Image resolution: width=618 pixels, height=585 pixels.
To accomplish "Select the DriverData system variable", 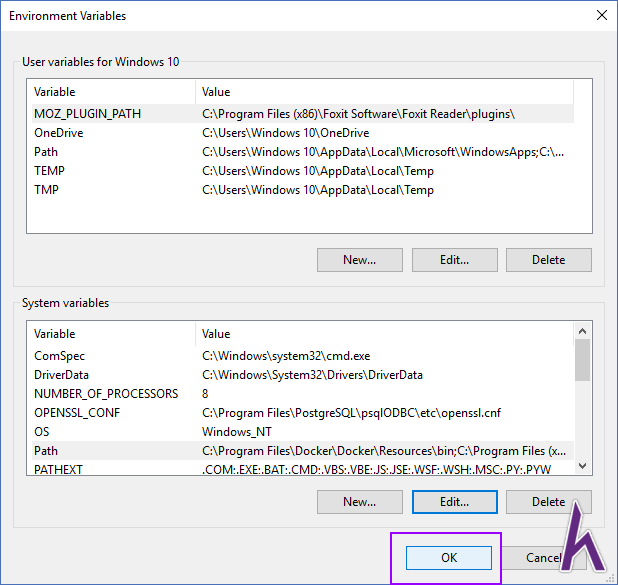I will [x=303, y=374].
